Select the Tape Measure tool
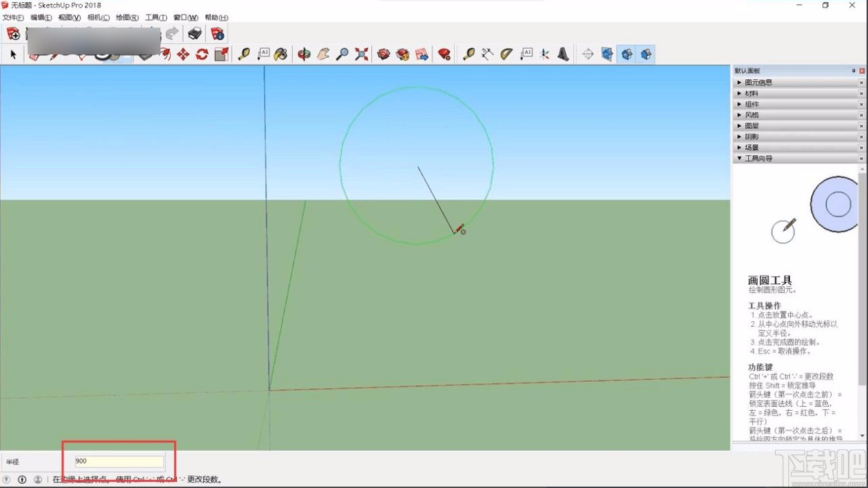The image size is (868, 488). (x=242, y=53)
